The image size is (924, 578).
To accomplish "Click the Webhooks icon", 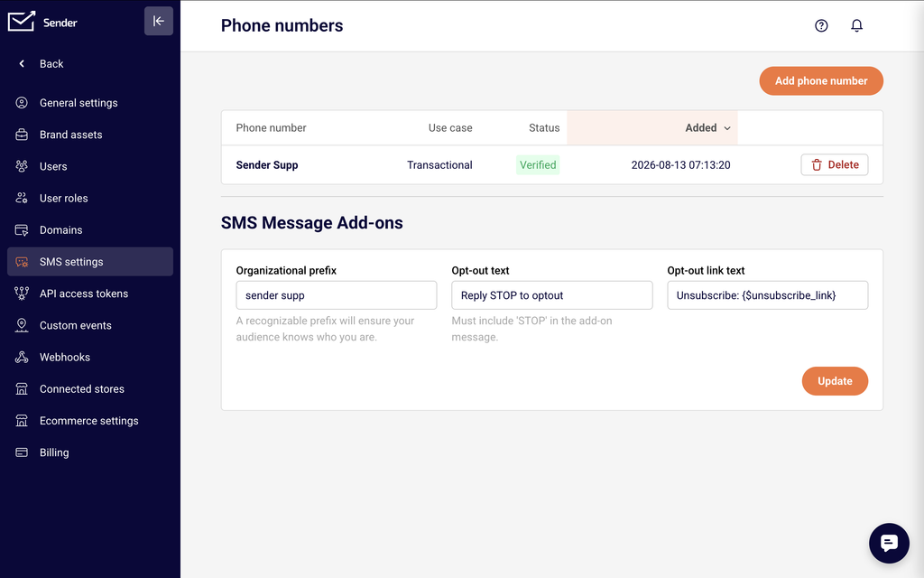I will point(22,358).
